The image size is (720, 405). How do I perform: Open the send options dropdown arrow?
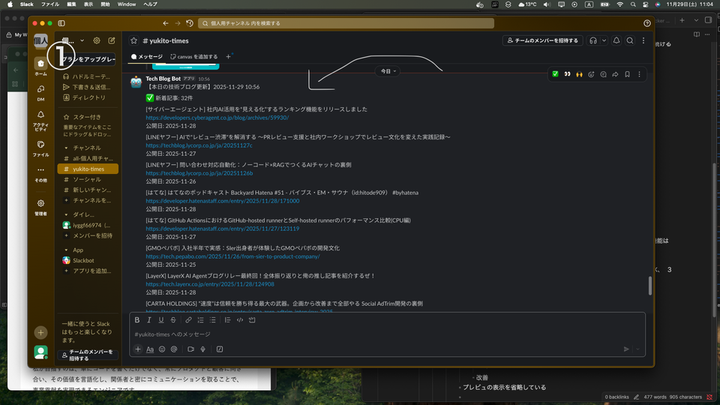(x=638, y=349)
